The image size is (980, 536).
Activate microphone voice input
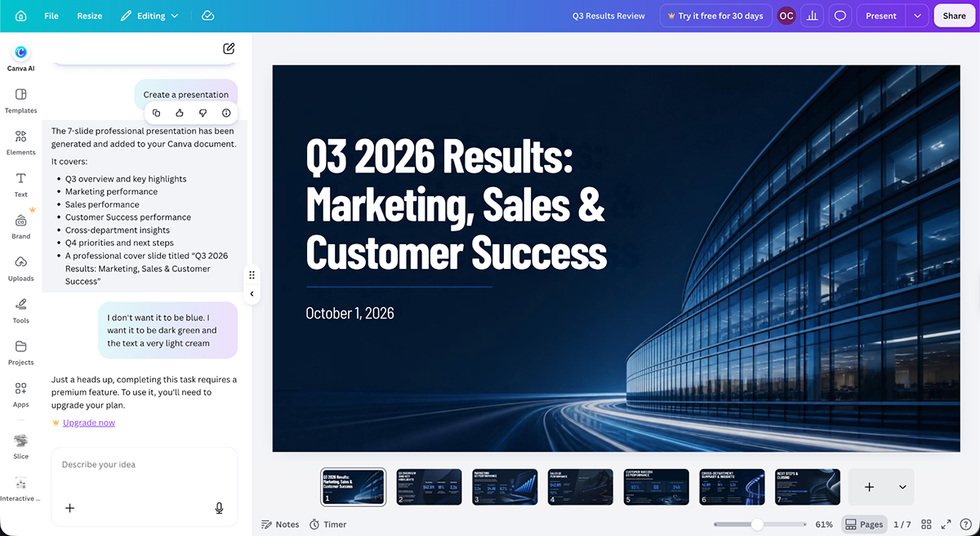[219, 508]
